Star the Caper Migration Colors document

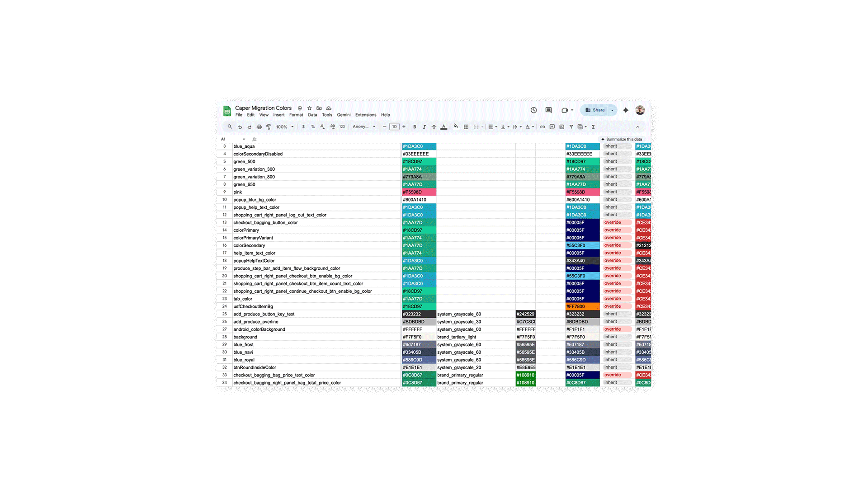point(310,108)
